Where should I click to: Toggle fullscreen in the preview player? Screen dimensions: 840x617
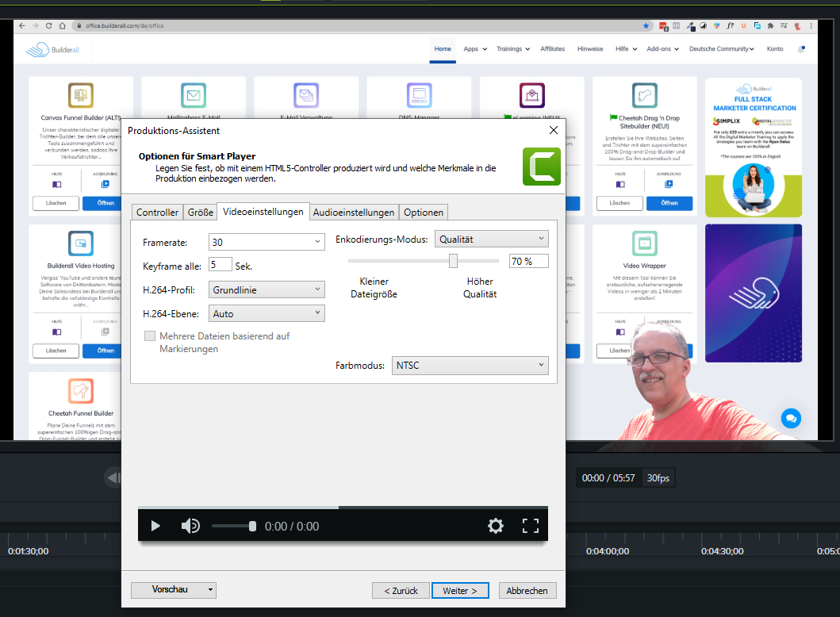pos(531,526)
